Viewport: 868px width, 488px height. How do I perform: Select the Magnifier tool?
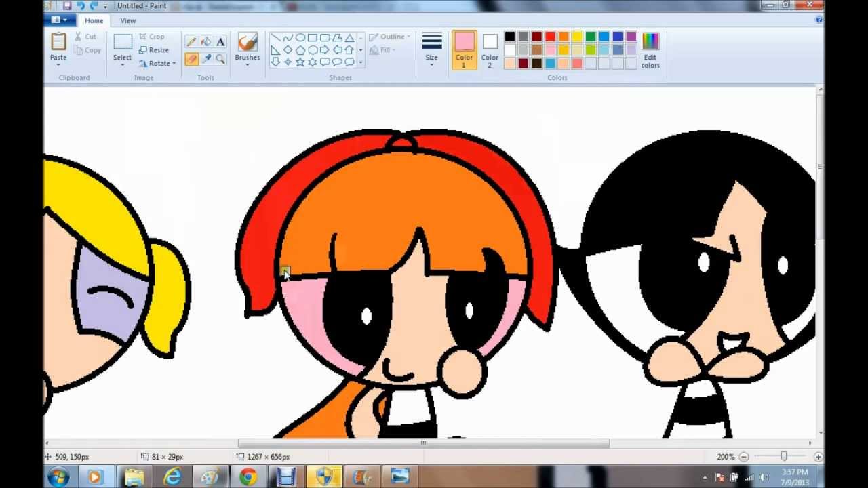(x=220, y=60)
